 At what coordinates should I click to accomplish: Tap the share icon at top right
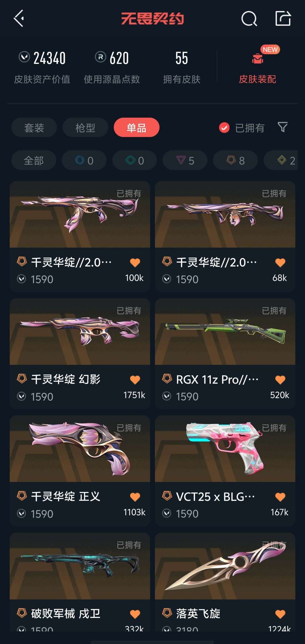(283, 19)
